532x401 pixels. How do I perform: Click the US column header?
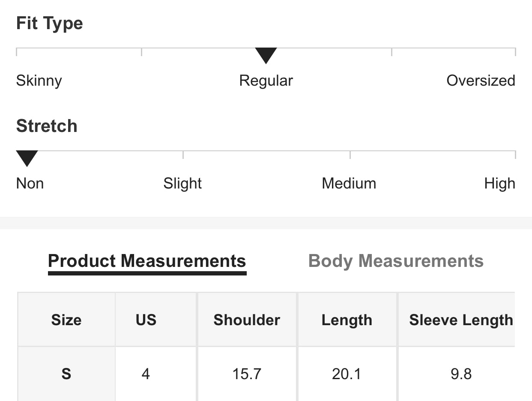[146, 320]
